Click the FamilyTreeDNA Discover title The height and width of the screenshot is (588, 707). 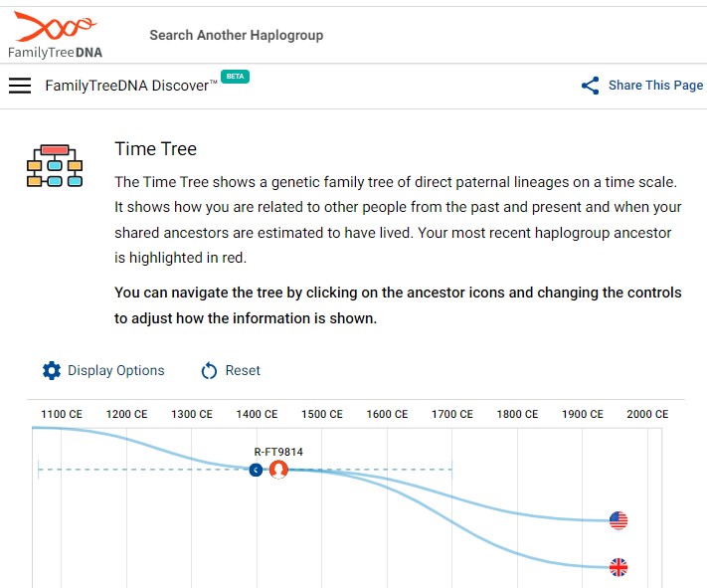(130, 86)
